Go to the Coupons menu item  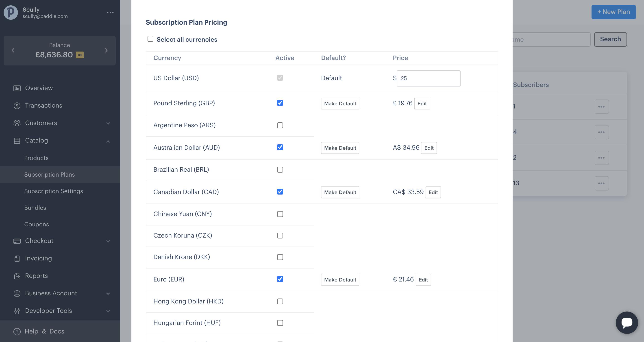click(x=37, y=224)
